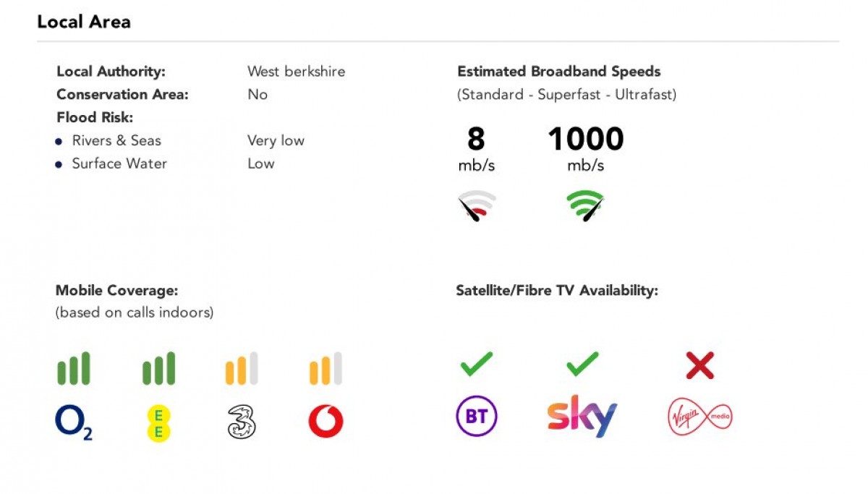Click the orange signal bars above Three
Image resolution: width=868 pixels, height=494 pixels.
pyautogui.click(x=242, y=368)
